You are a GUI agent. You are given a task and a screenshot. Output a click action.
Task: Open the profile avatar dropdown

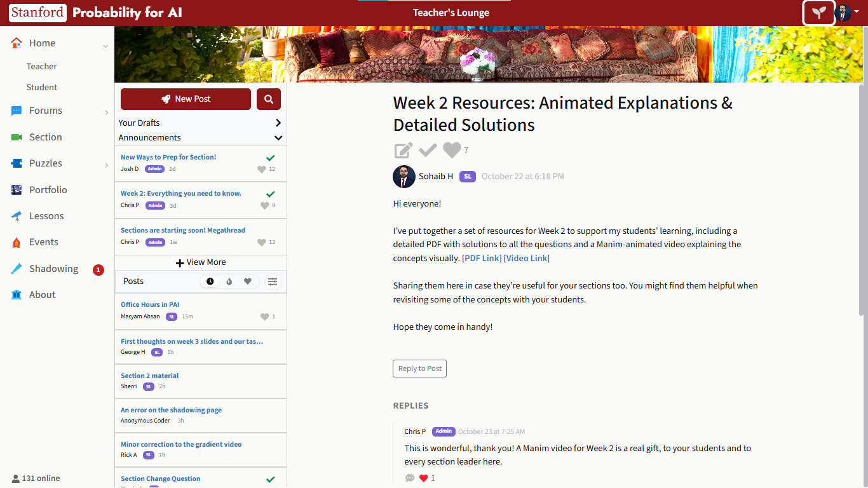(x=846, y=13)
